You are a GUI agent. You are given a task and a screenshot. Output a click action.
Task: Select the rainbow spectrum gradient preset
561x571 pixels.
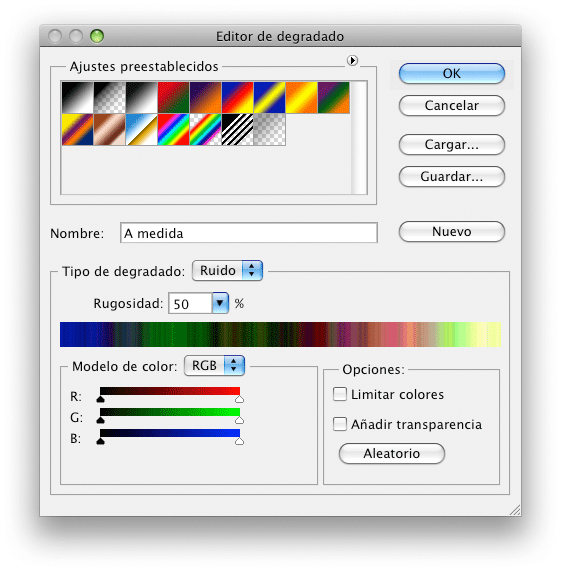[173, 129]
